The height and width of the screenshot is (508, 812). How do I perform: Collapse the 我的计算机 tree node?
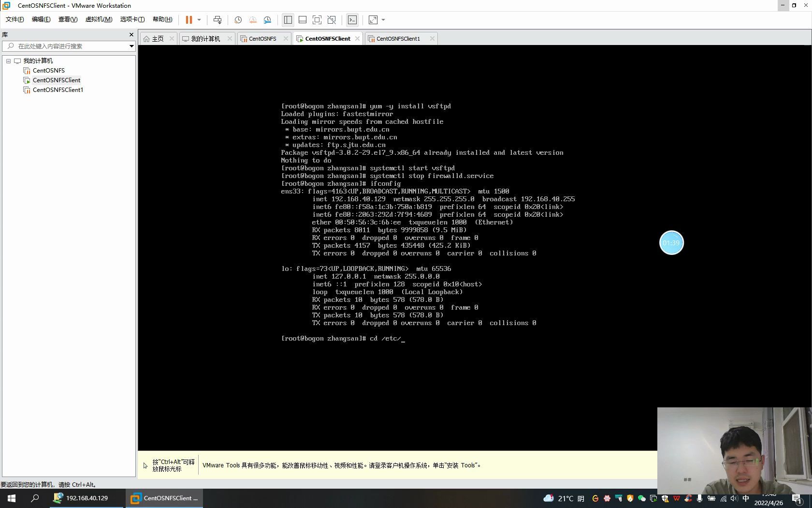coord(8,61)
